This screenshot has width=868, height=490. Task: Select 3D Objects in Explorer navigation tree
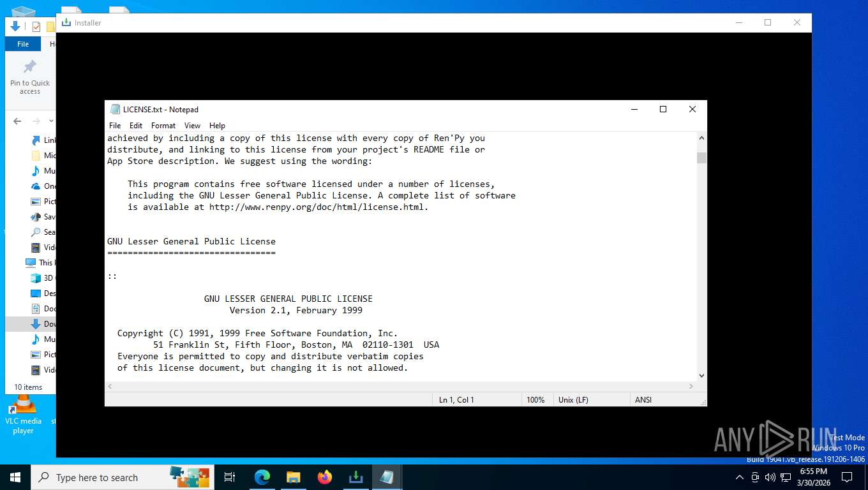(x=43, y=278)
